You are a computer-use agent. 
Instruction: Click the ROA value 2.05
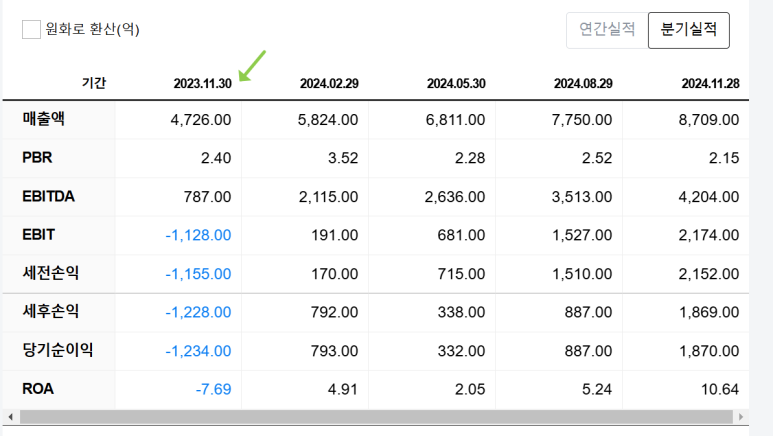pyautogui.click(x=470, y=390)
